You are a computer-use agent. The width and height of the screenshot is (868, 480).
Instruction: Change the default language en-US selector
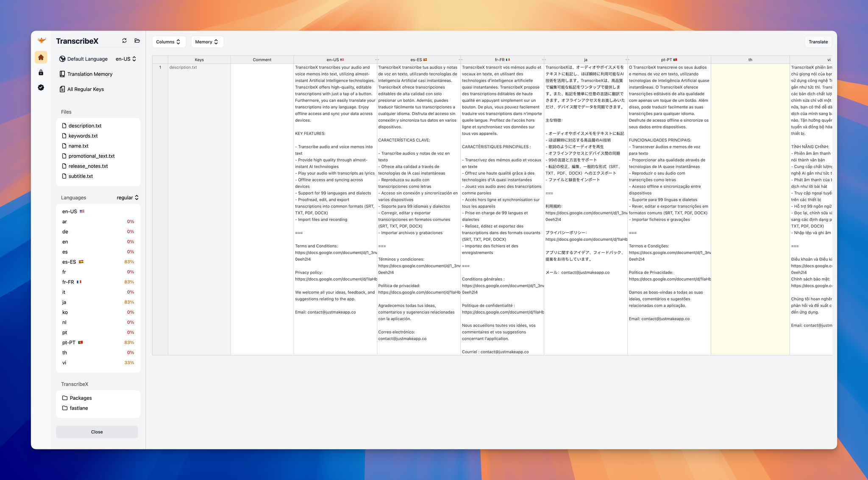126,59
